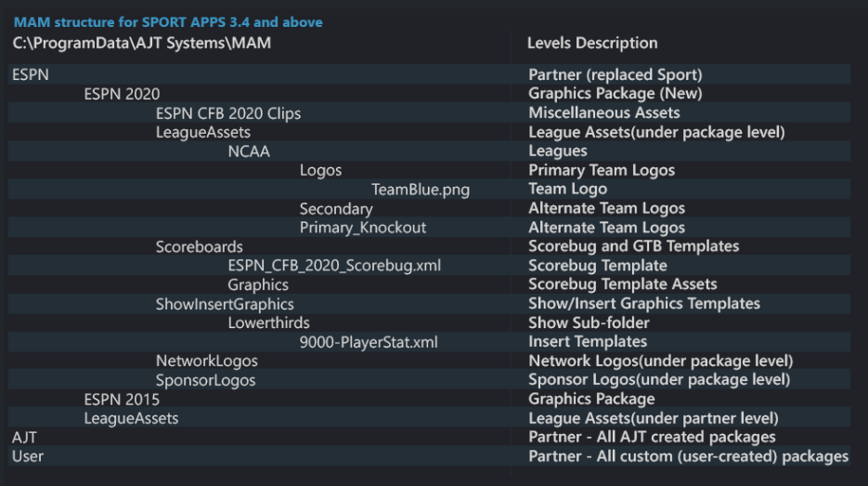This screenshot has height=486, width=868.
Task: Open the ESPN 2020 graphics package folder
Action: click(x=122, y=94)
